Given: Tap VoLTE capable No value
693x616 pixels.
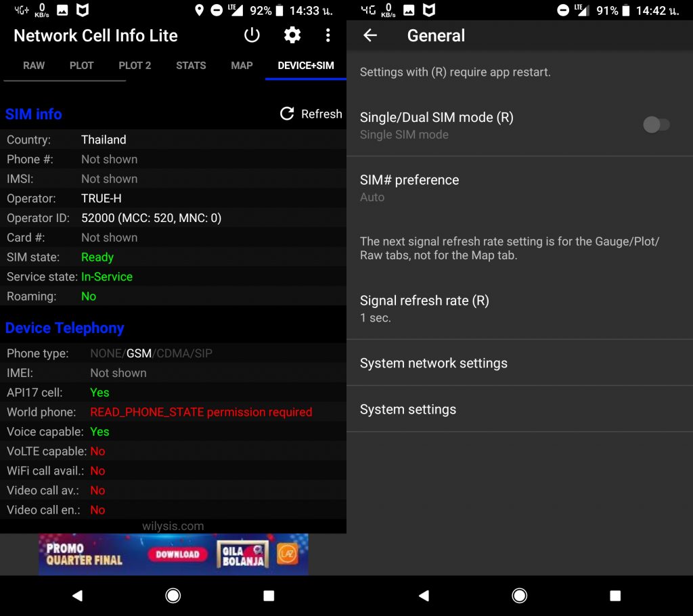Looking at the screenshot, I should click(97, 451).
